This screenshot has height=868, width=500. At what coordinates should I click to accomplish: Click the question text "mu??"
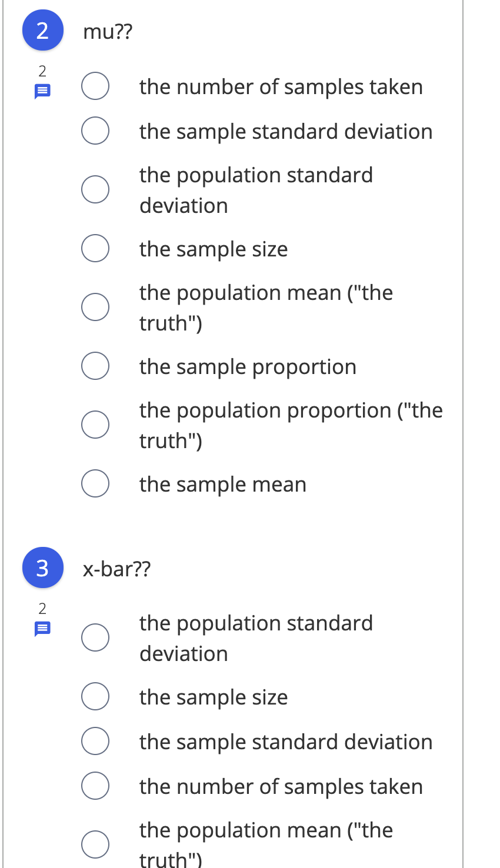pyautogui.click(x=108, y=31)
